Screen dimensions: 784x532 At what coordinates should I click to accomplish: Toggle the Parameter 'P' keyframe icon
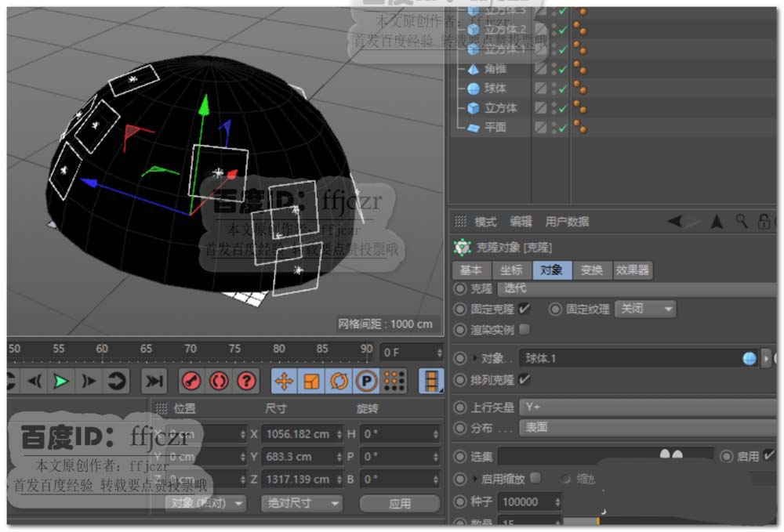365,382
